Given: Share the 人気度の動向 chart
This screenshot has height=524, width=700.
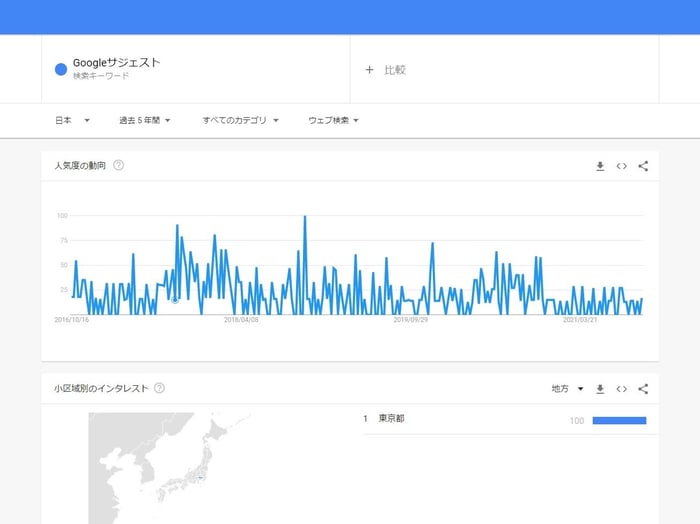Looking at the screenshot, I should (x=643, y=166).
